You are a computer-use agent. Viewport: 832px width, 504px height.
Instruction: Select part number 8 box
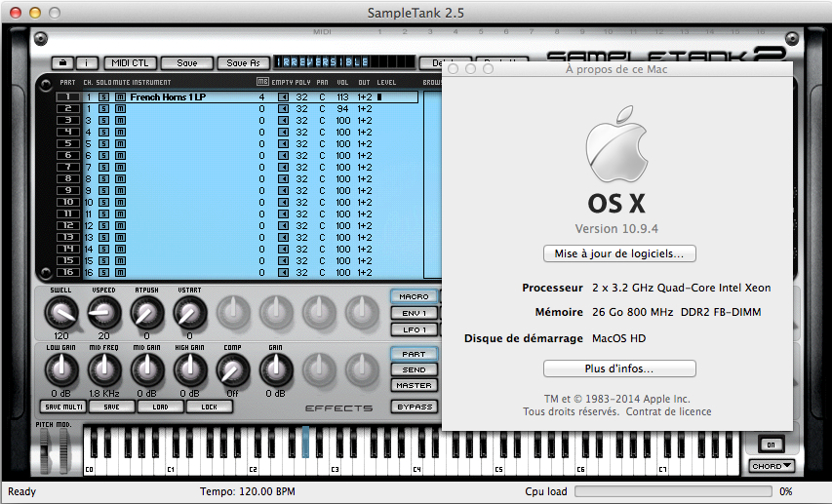click(68, 178)
